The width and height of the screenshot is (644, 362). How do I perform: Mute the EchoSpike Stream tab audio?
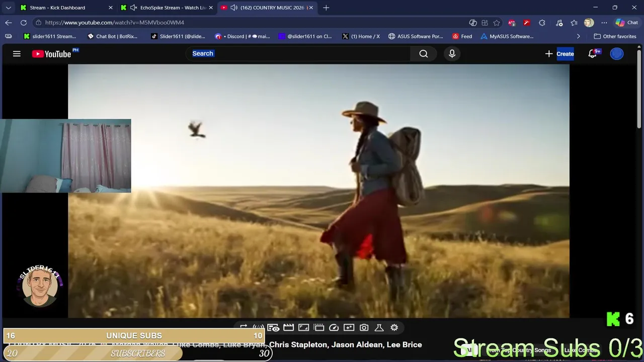[x=133, y=8]
